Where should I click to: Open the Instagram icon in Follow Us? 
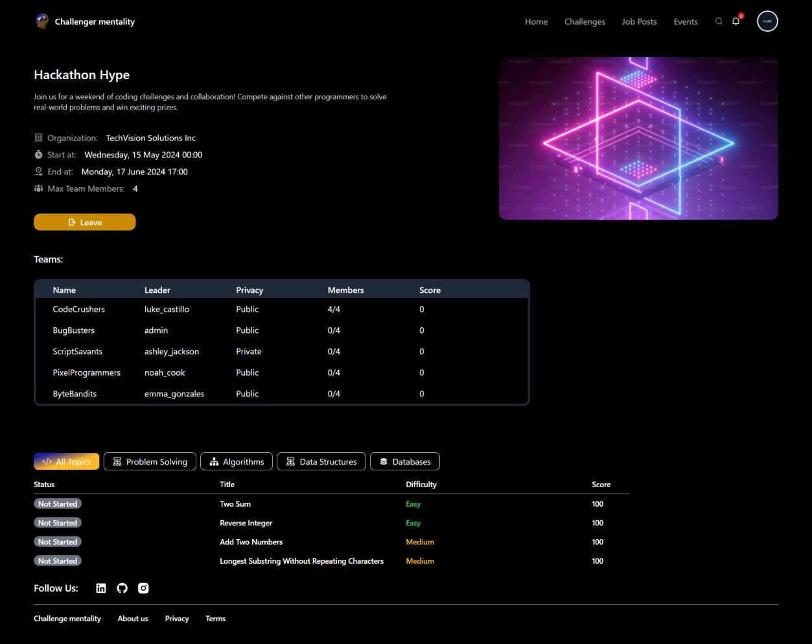[143, 588]
